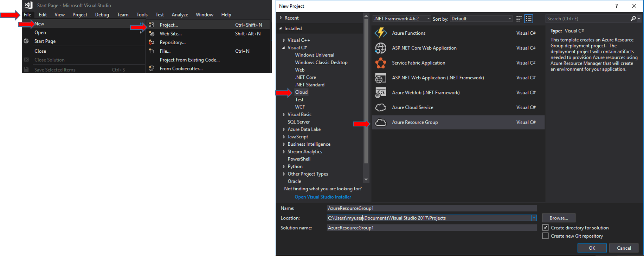Screen dimensions: 644x256
Task: Open the Sort by Default dropdown
Action: point(481,19)
